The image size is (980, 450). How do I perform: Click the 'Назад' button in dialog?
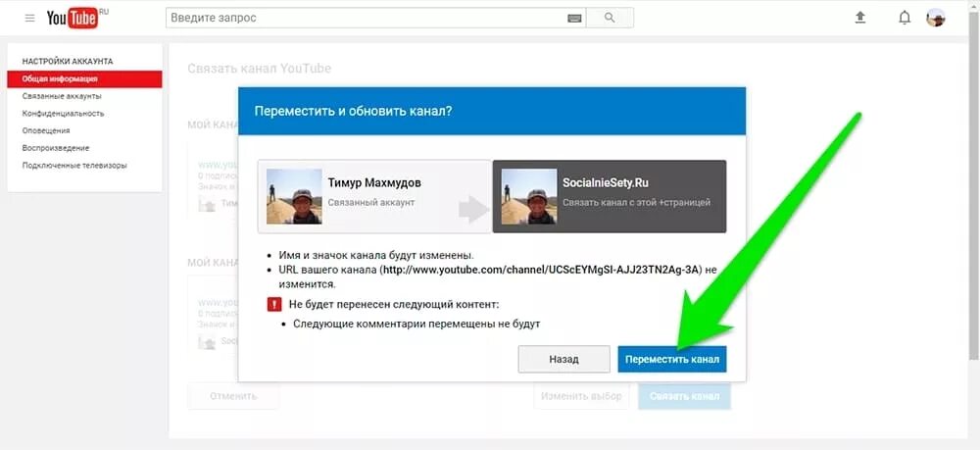563,360
